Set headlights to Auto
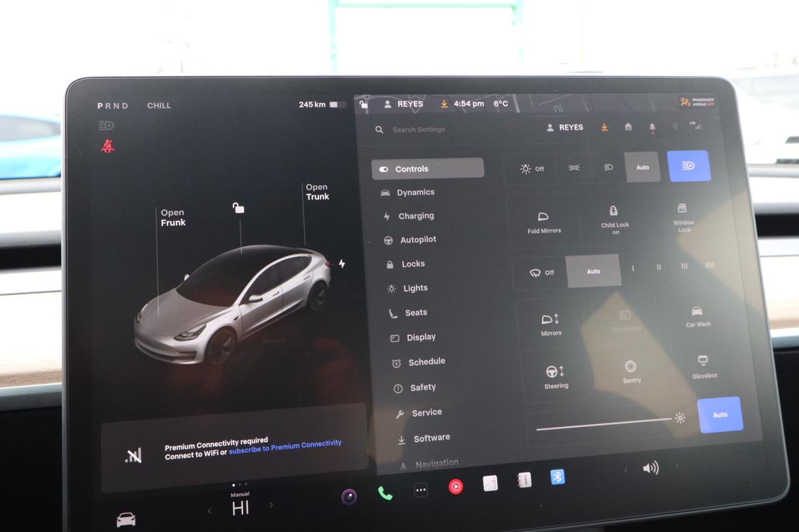Image resolution: width=799 pixels, height=532 pixels. pos(642,167)
